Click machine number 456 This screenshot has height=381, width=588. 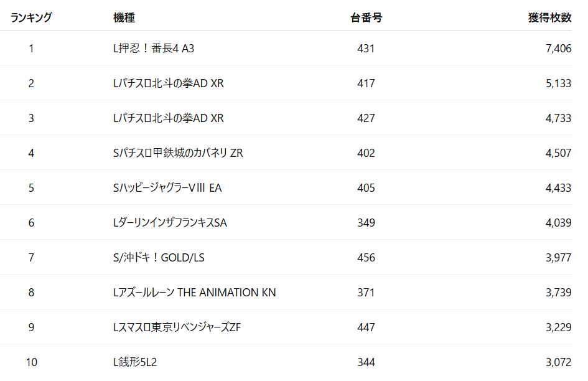[x=366, y=258]
